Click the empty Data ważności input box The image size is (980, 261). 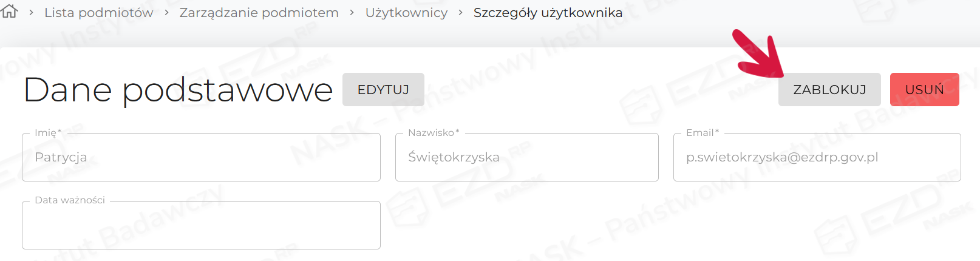click(x=201, y=225)
